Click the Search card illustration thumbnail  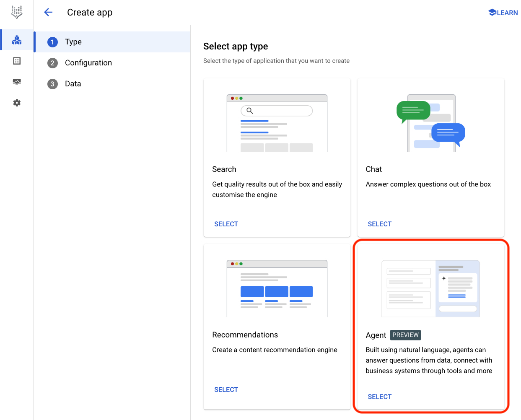(x=277, y=122)
